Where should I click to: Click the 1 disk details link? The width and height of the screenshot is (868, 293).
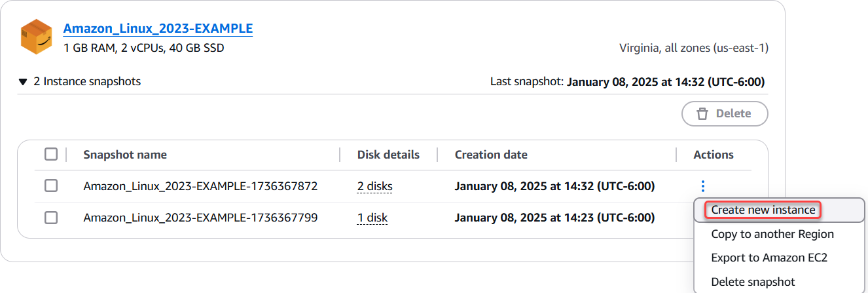[x=372, y=218]
